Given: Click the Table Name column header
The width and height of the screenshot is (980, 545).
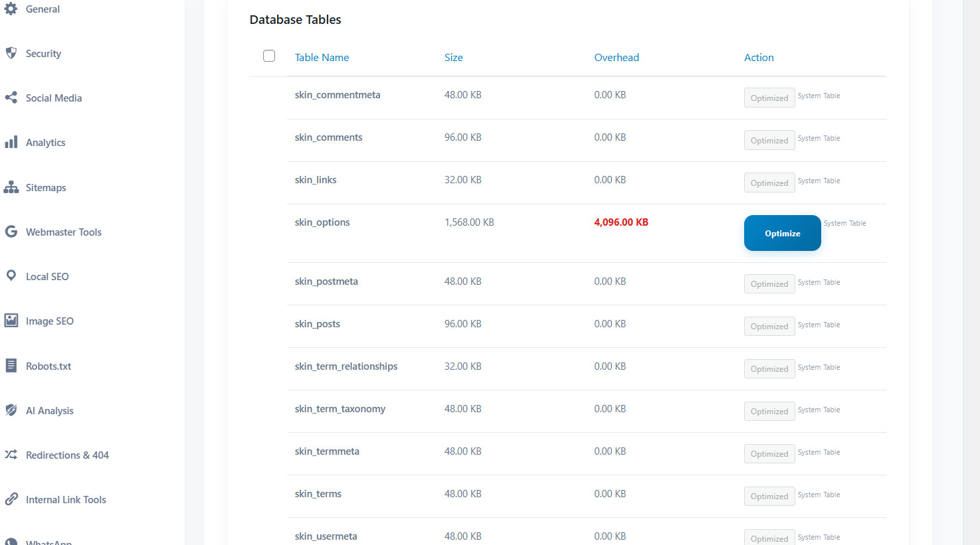Looking at the screenshot, I should coord(322,57).
